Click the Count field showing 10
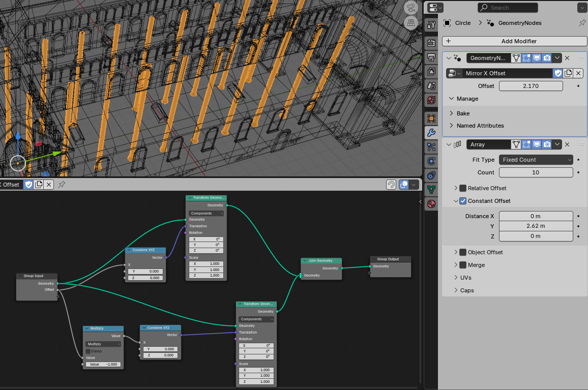588x390 pixels. tap(536, 172)
